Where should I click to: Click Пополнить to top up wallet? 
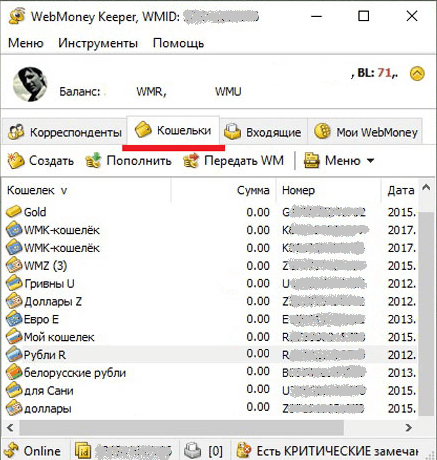click(x=129, y=161)
